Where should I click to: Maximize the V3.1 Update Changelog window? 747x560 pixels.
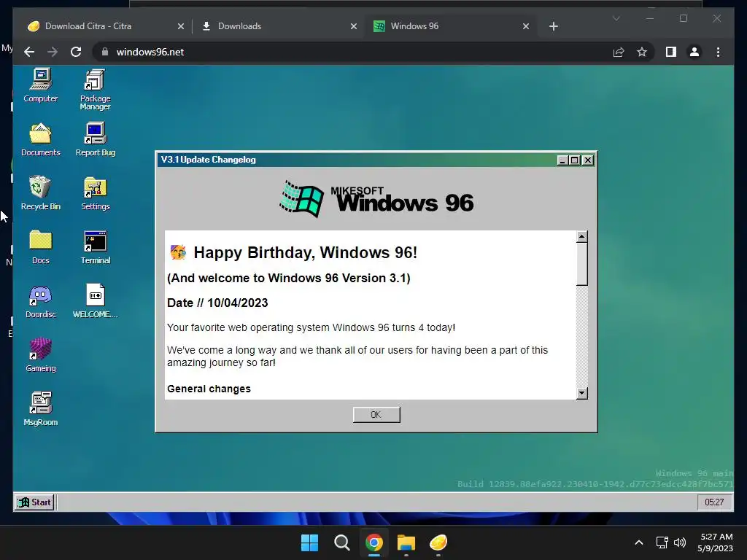pos(575,160)
